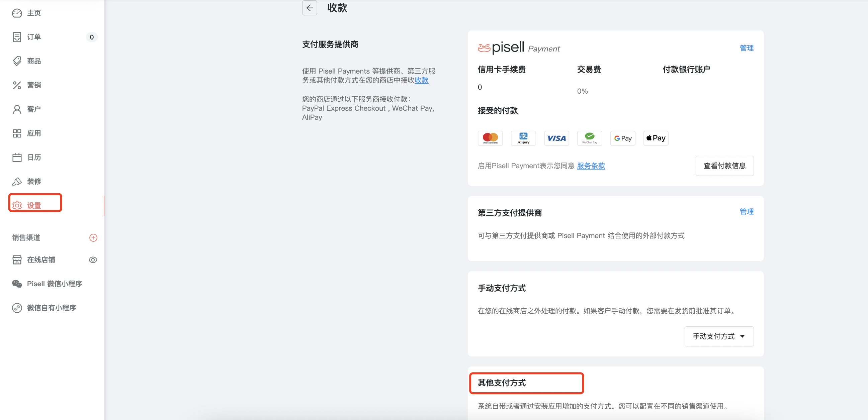Select 客户 in the sidebar
Viewport: 868px width, 420px height.
coord(34,109)
